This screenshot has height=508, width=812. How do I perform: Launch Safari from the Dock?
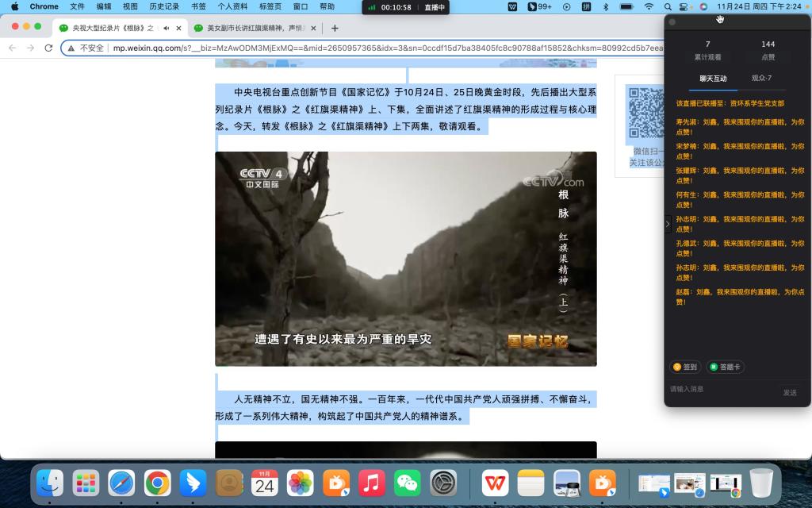point(121,483)
